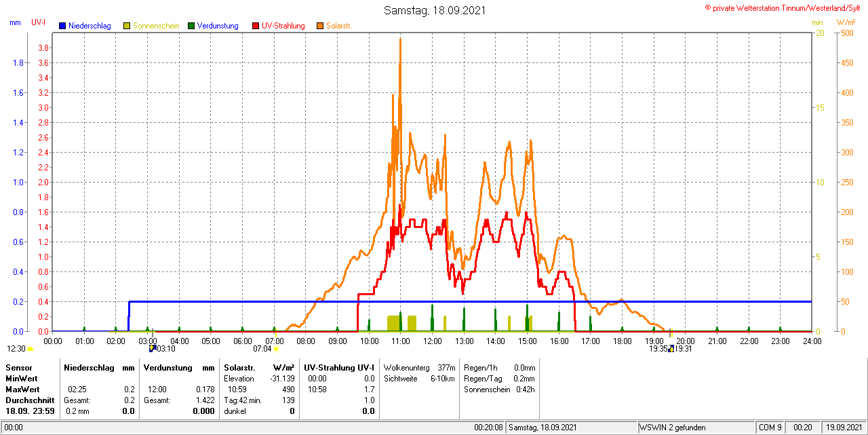Click the 'Solarstr. W/m²' column header
The height and width of the screenshot is (435, 868).
click(259, 367)
